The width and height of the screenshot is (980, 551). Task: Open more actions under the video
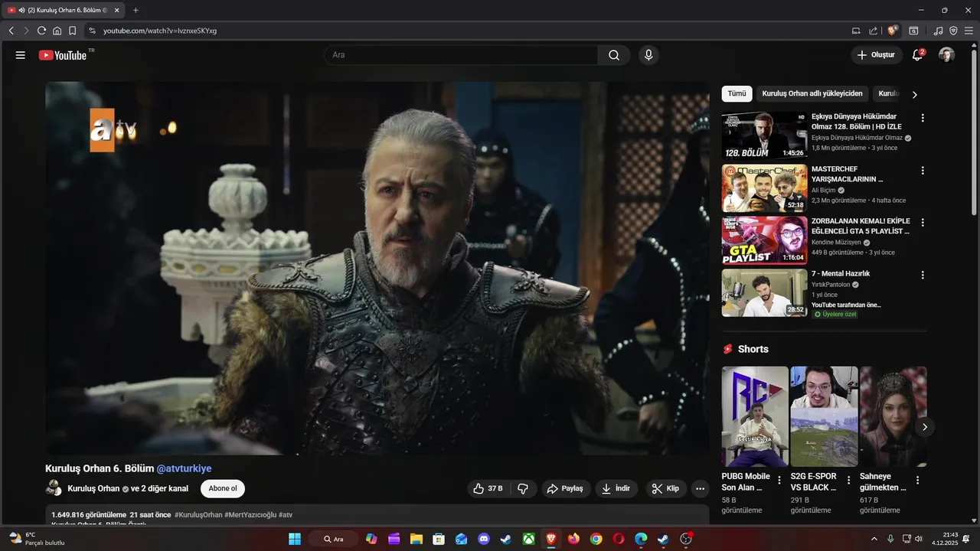click(700, 488)
